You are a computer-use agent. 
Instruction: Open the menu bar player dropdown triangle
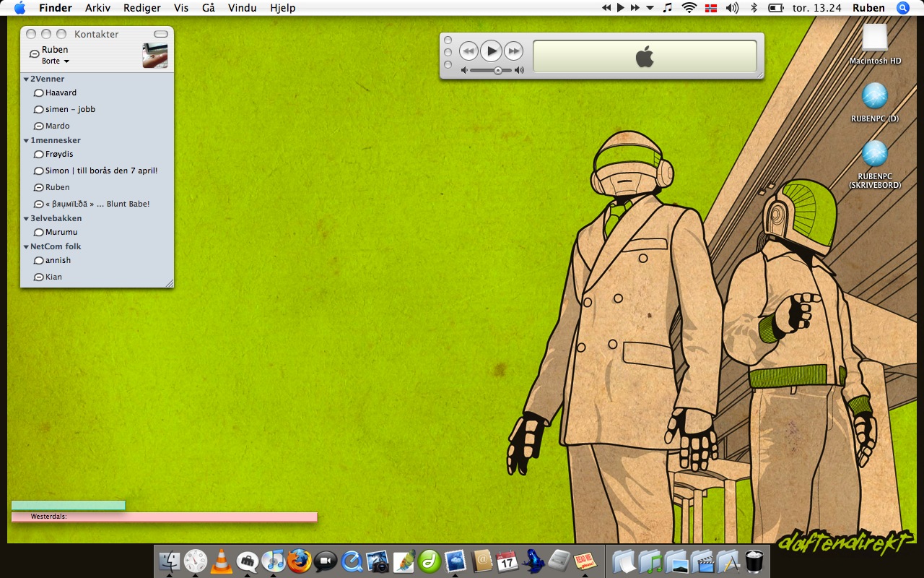coord(650,8)
